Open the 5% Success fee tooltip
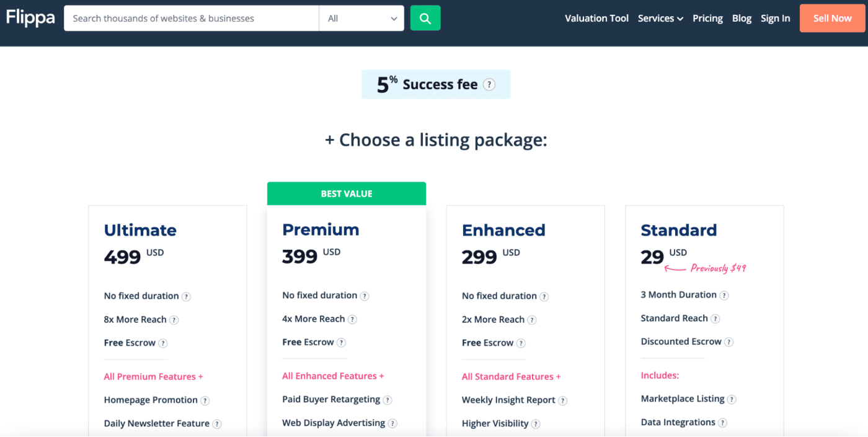Screen dimensions: 868x437 pos(489,84)
